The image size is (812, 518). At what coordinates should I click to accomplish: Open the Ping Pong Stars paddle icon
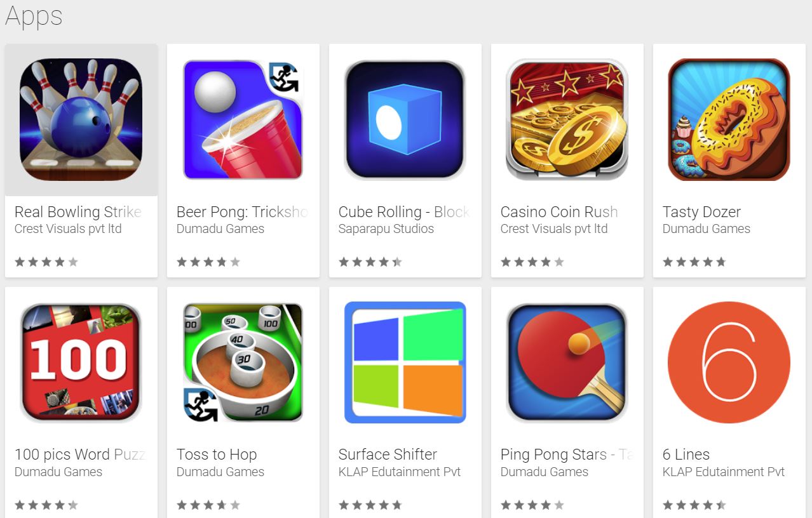tap(567, 362)
